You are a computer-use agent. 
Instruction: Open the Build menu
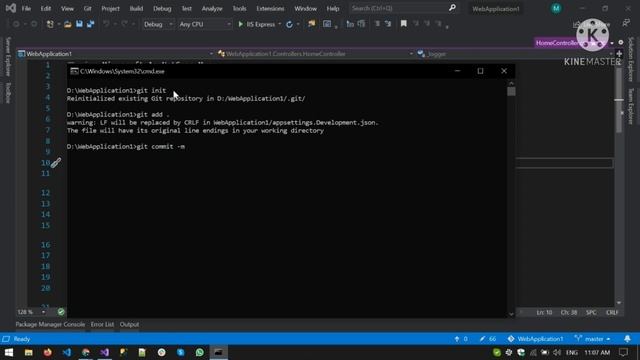tap(136, 9)
